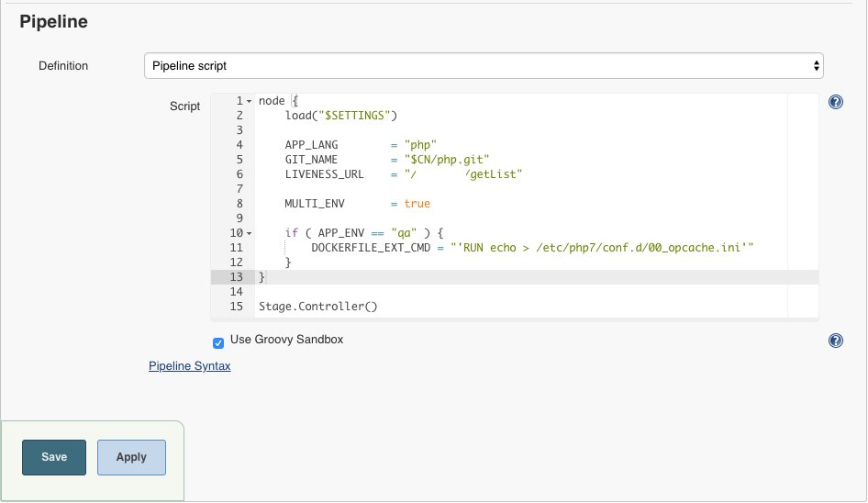This screenshot has height=503, width=868.
Task: Click the "php" string value
Action: (420, 145)
